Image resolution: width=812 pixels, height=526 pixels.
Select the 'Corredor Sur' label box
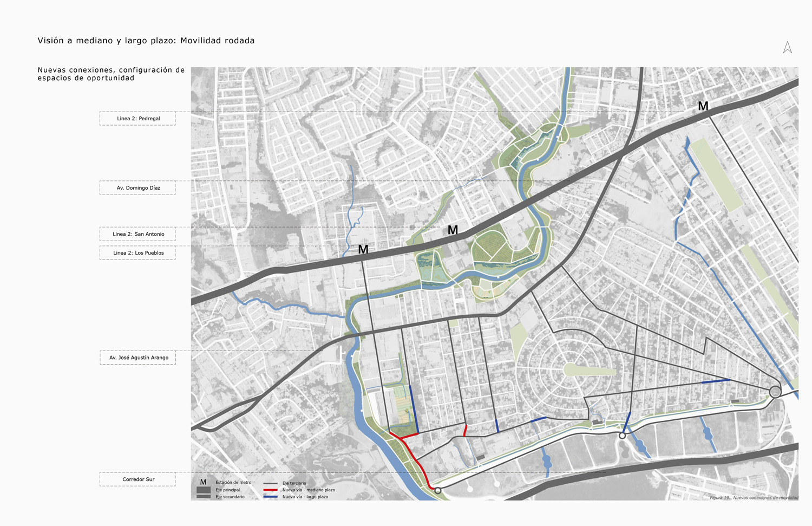[x=137, y=479]
